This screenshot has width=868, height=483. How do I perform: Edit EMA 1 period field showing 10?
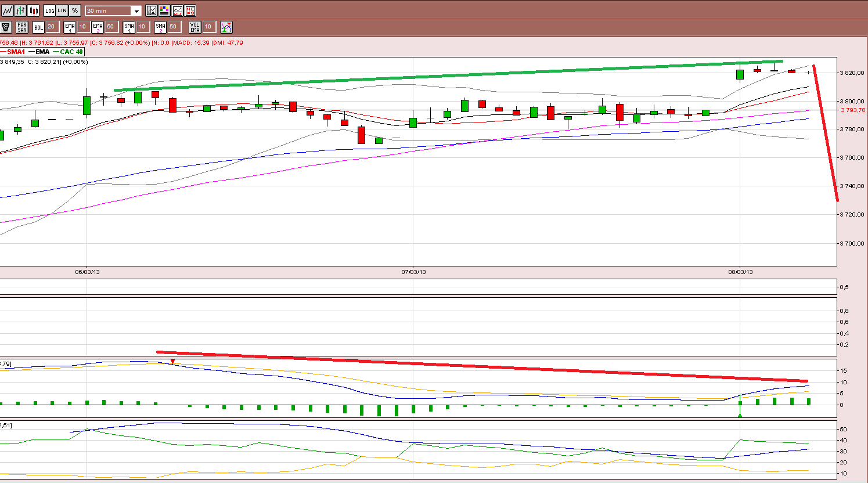coord(82,27)
